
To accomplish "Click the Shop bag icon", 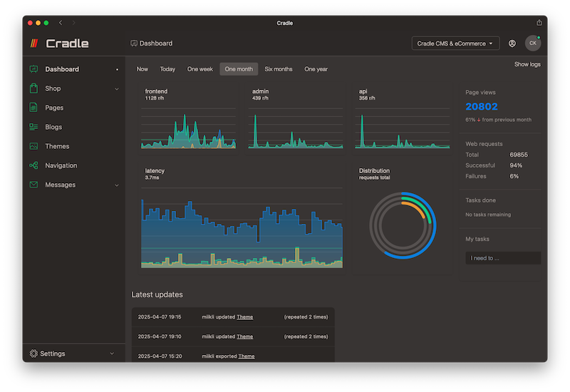I will (x=33, y=88).
